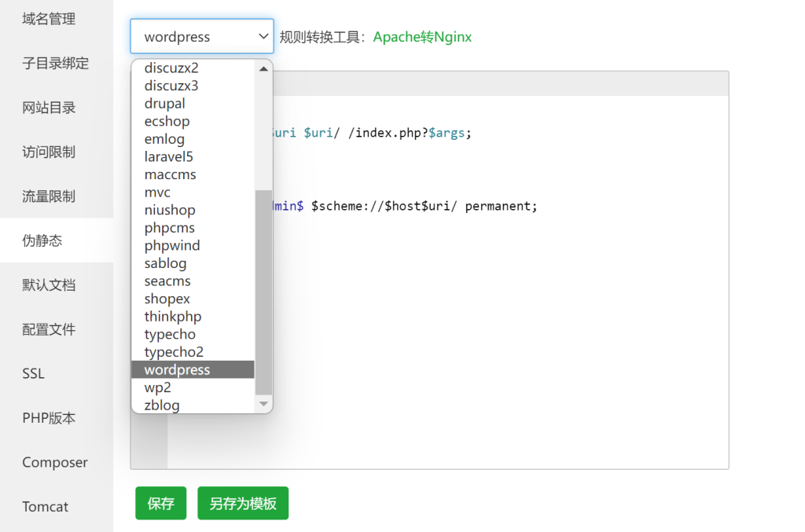The height and width of the screenshot is (532, 805).
Task: Switch to the SSL settings tab
Action: click(33, 374)
